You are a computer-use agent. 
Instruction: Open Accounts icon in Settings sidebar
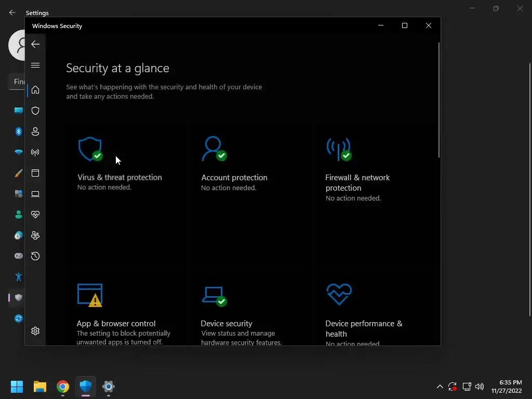coord(19,215)
